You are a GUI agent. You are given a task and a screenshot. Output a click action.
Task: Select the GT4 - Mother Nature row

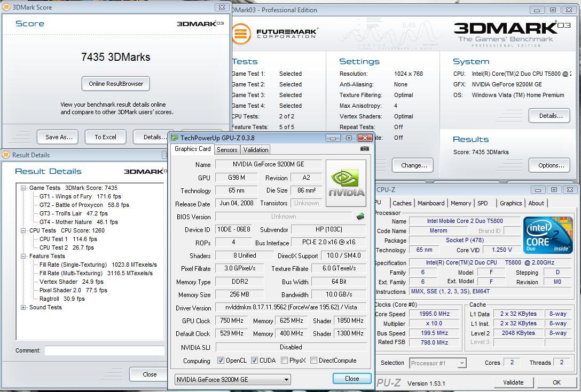click(79, 222)
